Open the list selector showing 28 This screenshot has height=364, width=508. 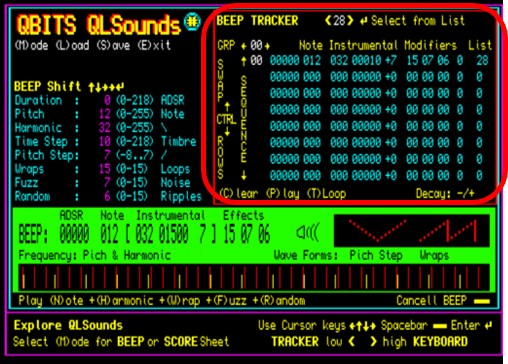[339, 21]
